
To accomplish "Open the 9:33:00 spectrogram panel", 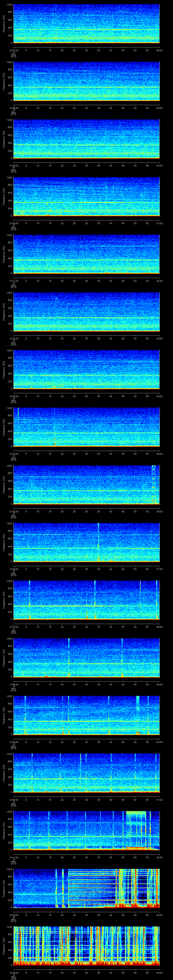I will (x=86, y=369).
